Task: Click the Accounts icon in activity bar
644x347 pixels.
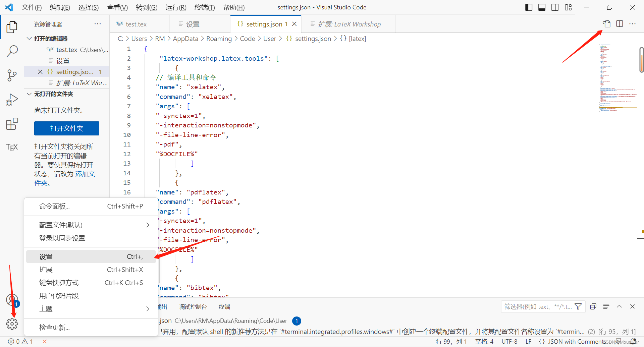Action: (x=12, y=300)
